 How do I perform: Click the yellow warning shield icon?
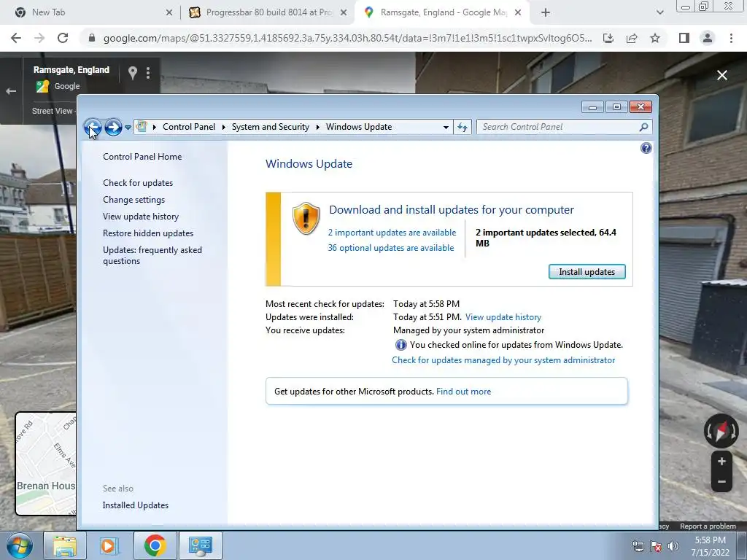306,218
